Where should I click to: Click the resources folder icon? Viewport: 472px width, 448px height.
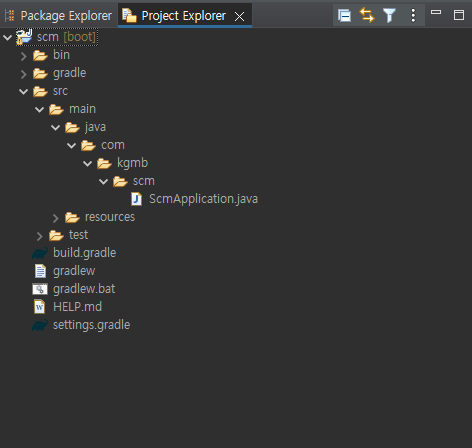click(x=72, y=217)
